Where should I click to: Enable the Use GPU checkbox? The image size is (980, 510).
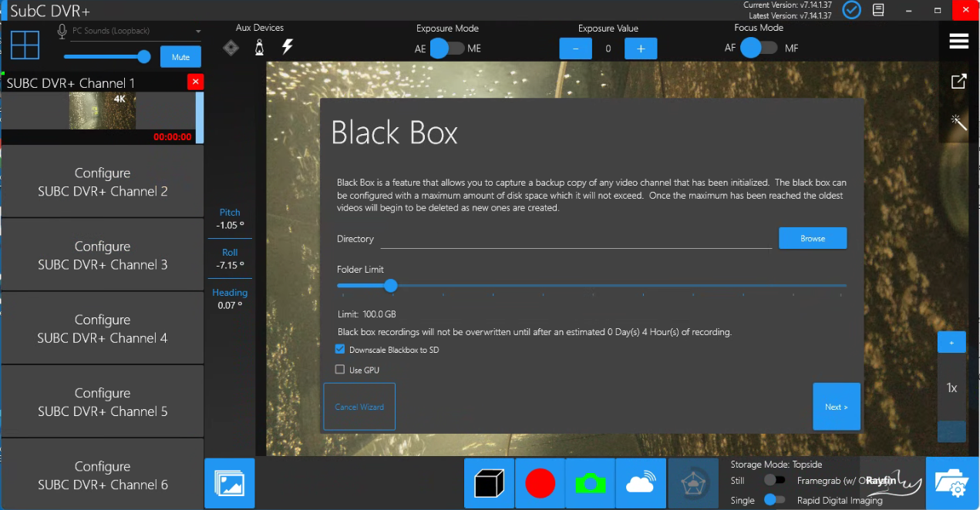340,370
